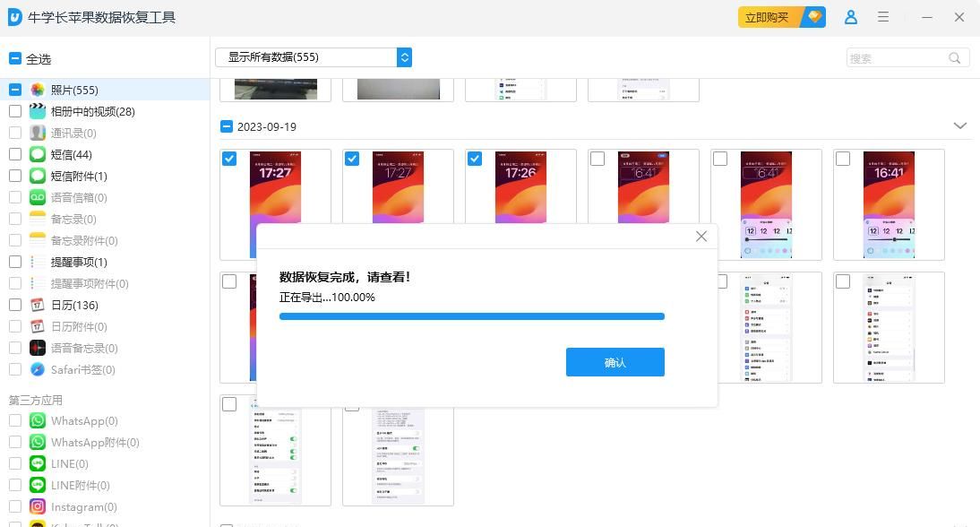Click the album videos clapperboard icon
980x527 pixels.
coord(38,111)
